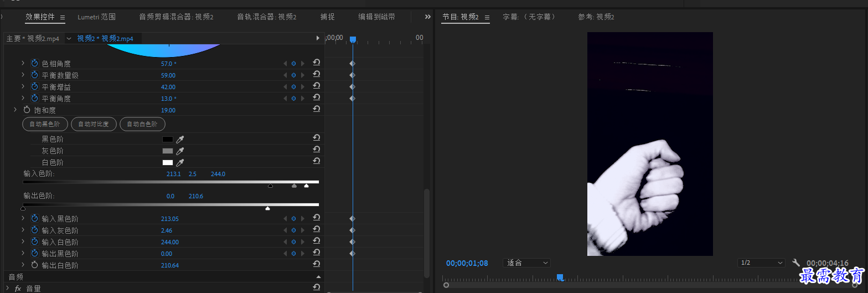
Task: Reset the 输入灰色阶 parameter
Action: (317, 230)
